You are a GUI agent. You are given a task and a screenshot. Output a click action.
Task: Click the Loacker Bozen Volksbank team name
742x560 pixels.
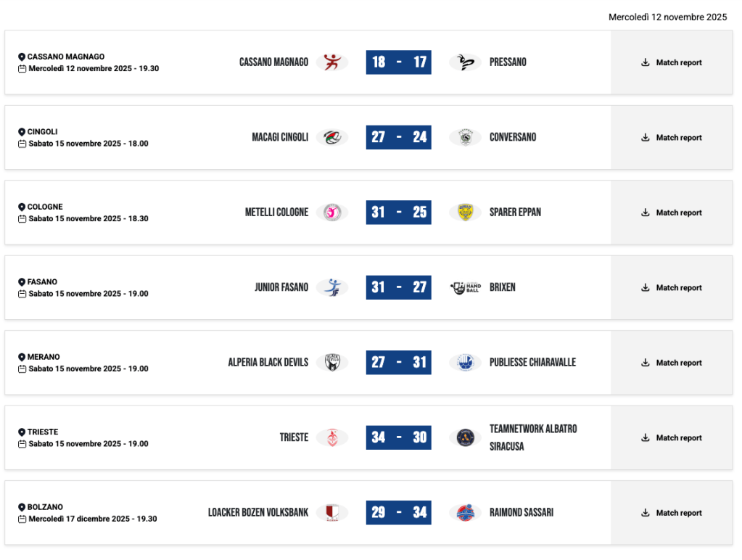pos(258,513)
